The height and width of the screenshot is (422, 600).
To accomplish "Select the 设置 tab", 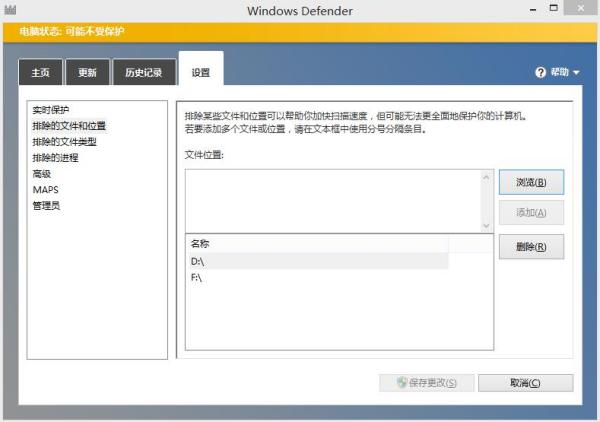I will pyautogui.click(x=201, y=70).
